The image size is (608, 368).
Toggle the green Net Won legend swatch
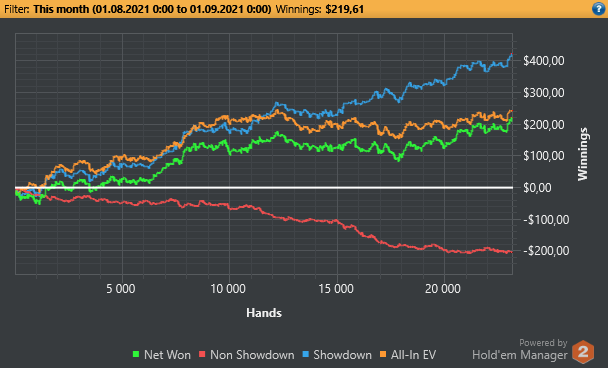click(x=136, y=354)
